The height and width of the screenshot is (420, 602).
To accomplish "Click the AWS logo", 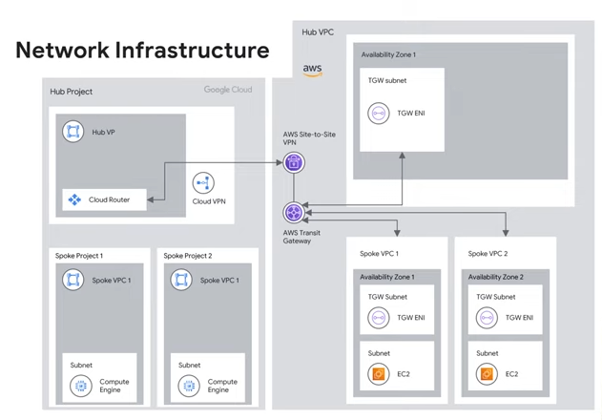I will 311,69.
